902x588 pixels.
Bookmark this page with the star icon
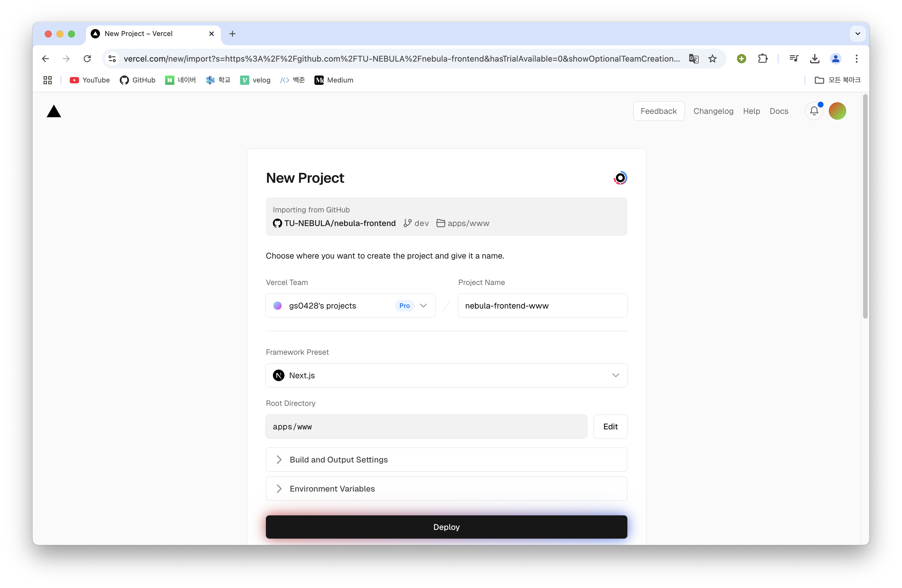[x=713, y=59]
